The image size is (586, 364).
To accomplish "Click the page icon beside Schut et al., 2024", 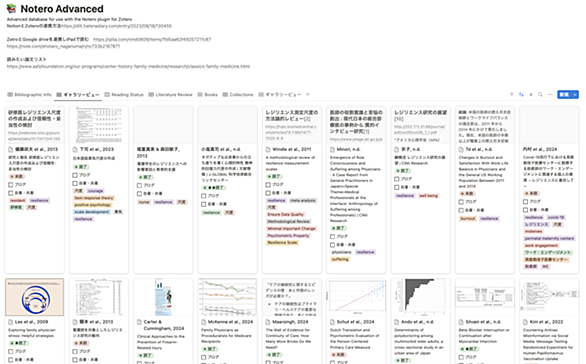I will 332,322.
